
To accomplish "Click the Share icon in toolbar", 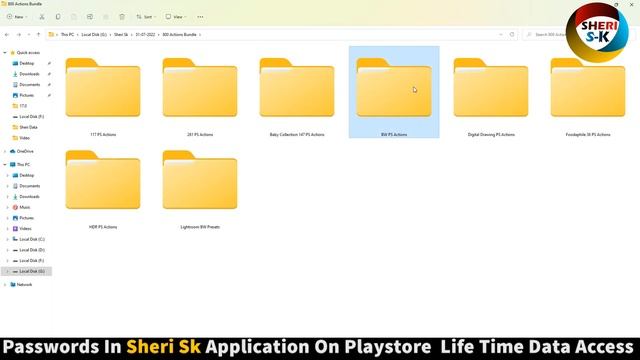I will [x=106, y=17].
